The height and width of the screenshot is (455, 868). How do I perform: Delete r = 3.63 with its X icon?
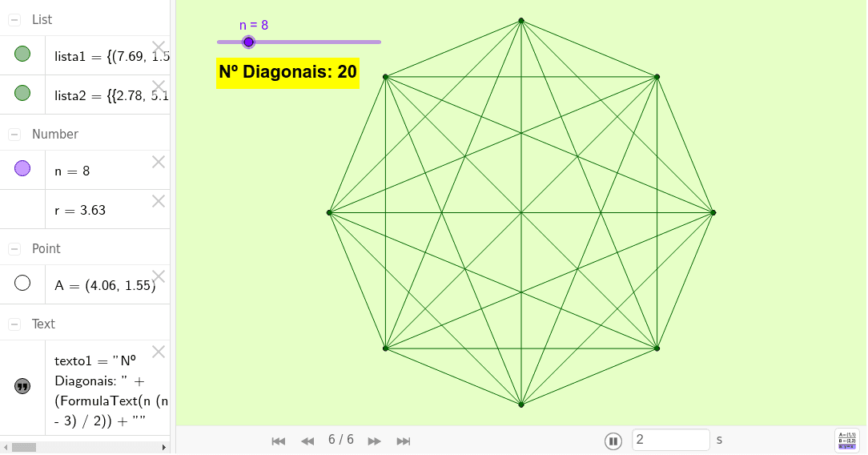(159, 202)
